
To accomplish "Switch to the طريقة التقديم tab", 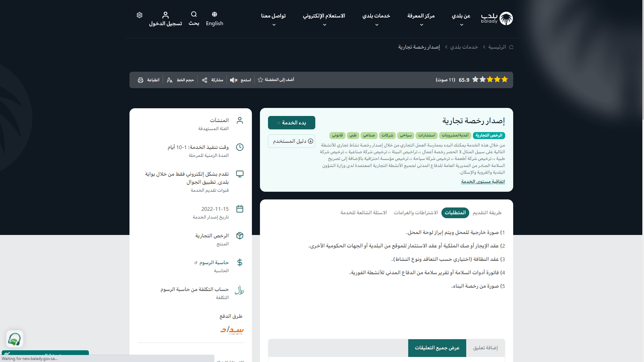I will point(487,213).
